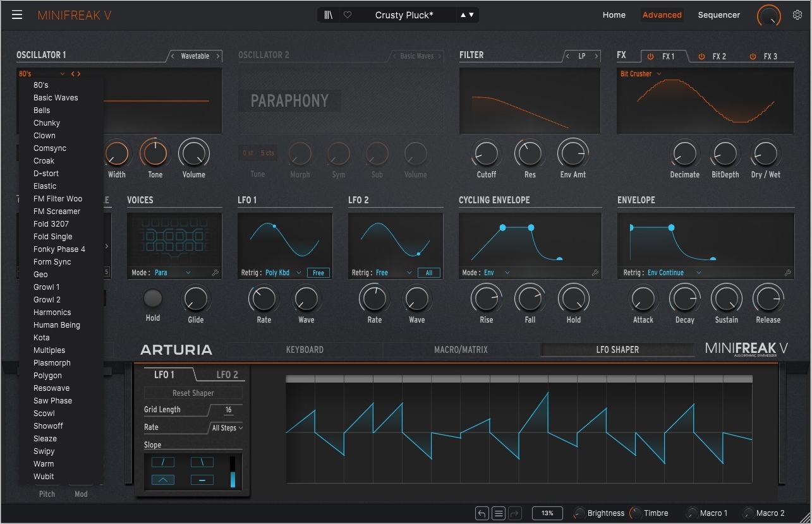Click the 13% CPU meter box
Screen dimensions: 812x524
(x=547, y=513)
